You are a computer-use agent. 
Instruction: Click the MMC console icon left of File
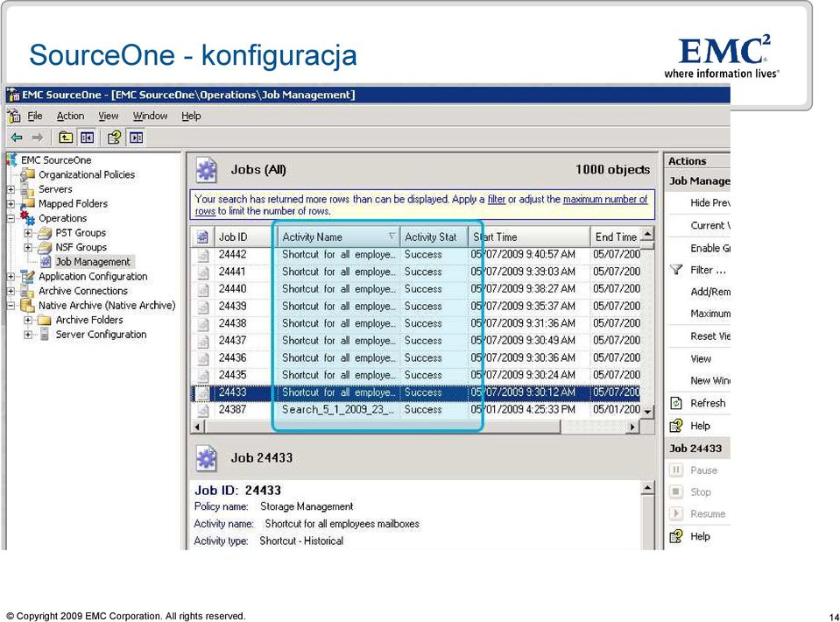15,116
